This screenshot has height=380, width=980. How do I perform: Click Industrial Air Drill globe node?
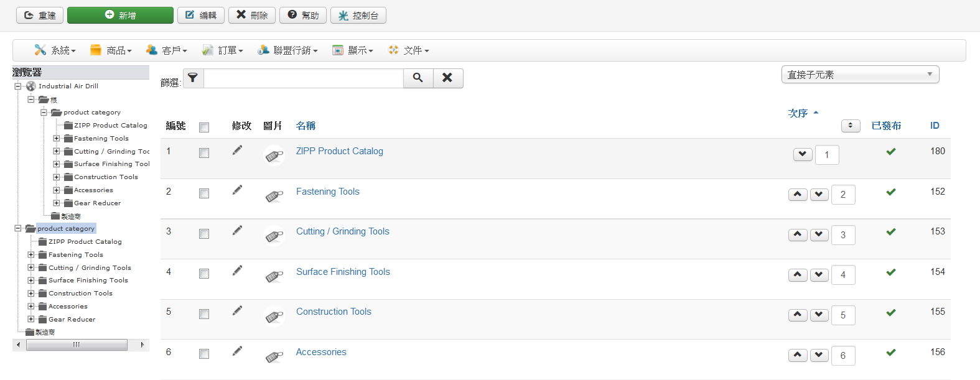click(x=31, y=86)
